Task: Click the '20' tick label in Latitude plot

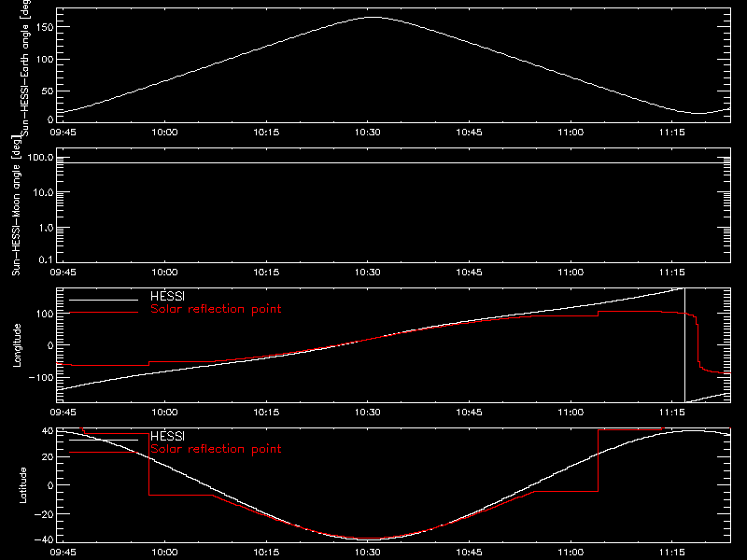Action: tap(48, 456)
